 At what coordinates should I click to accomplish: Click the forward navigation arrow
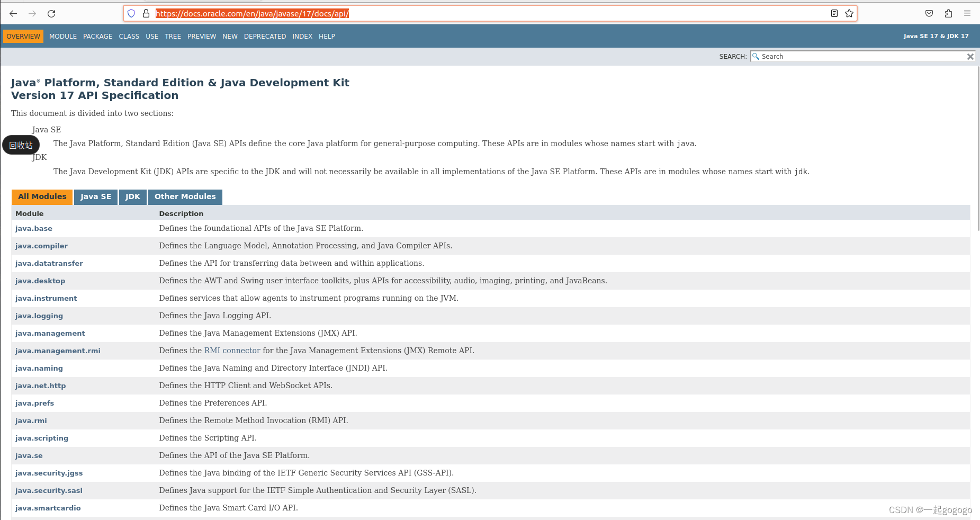click(x=32, y=14)
